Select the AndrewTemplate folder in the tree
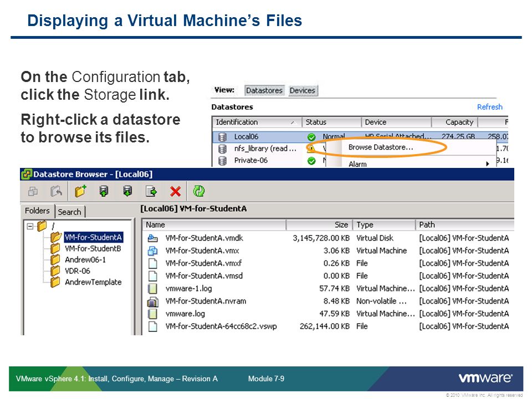Screen dimensions: 532x399 tap(93, 282)
